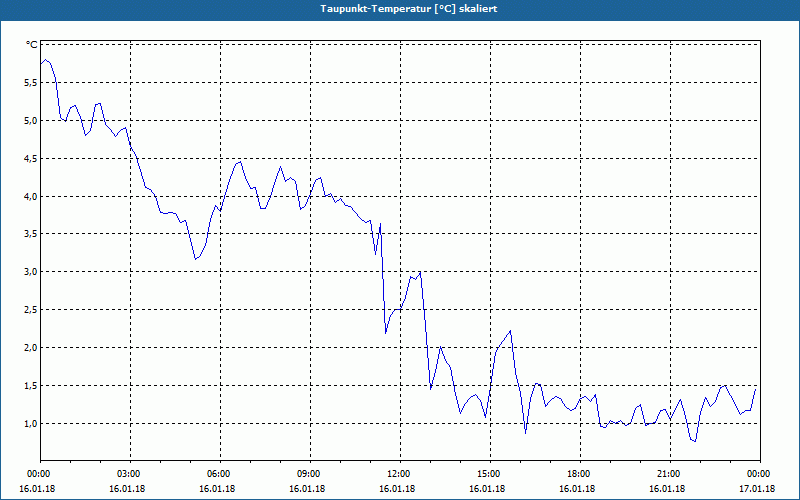Click the '03:00' time label on the x-axis

[x=131, y=474]
